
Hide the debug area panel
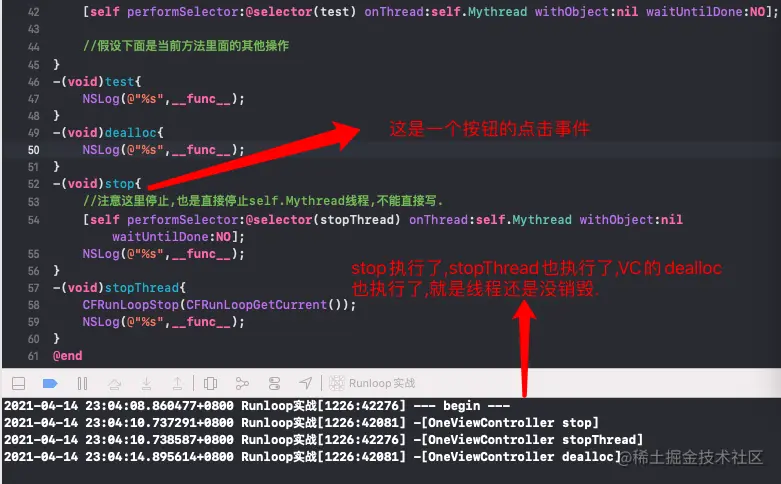tap(18, 383)
